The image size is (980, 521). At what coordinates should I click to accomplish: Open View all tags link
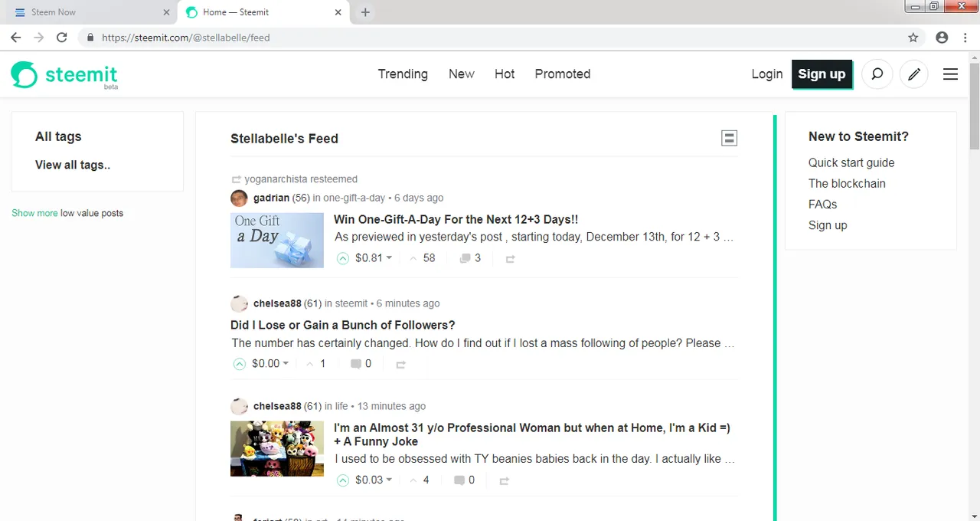tap(73, 165)
